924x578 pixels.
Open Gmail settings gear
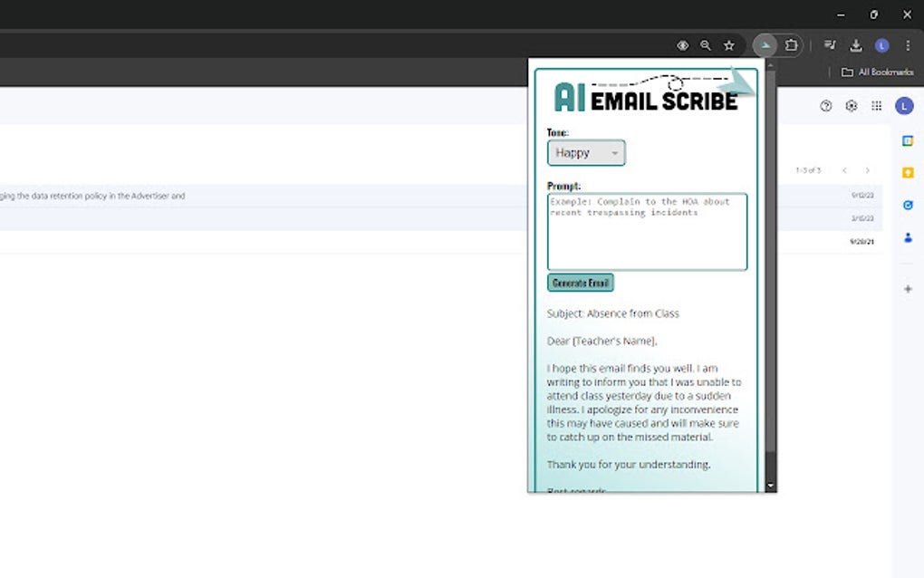(x=851, y=106)
